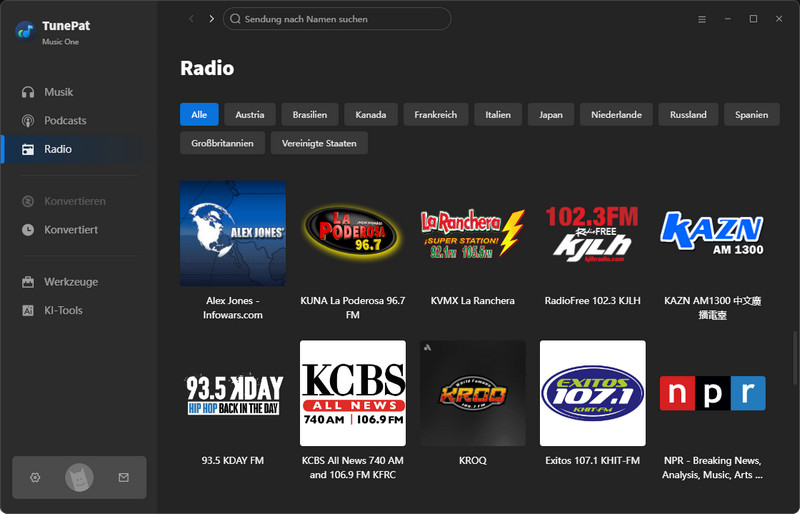800x514 pixels.
Task: Select the Alle filter tab
Action: tap(199, 114)
